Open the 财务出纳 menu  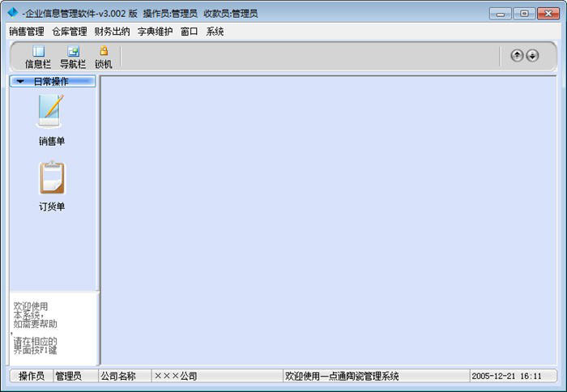click(x=112, y=32)
